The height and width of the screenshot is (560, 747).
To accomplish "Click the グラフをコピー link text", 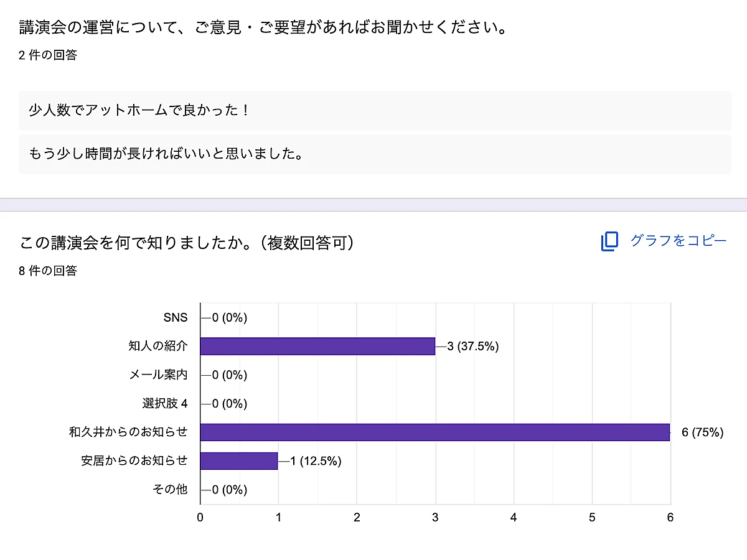I will pyautogui.click(x=679, y=241).
